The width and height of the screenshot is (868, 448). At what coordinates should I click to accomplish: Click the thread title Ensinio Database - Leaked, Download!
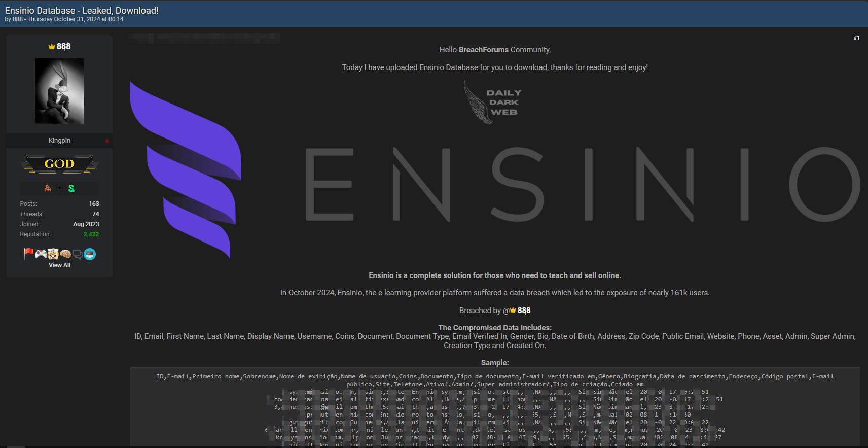point(82,10)
